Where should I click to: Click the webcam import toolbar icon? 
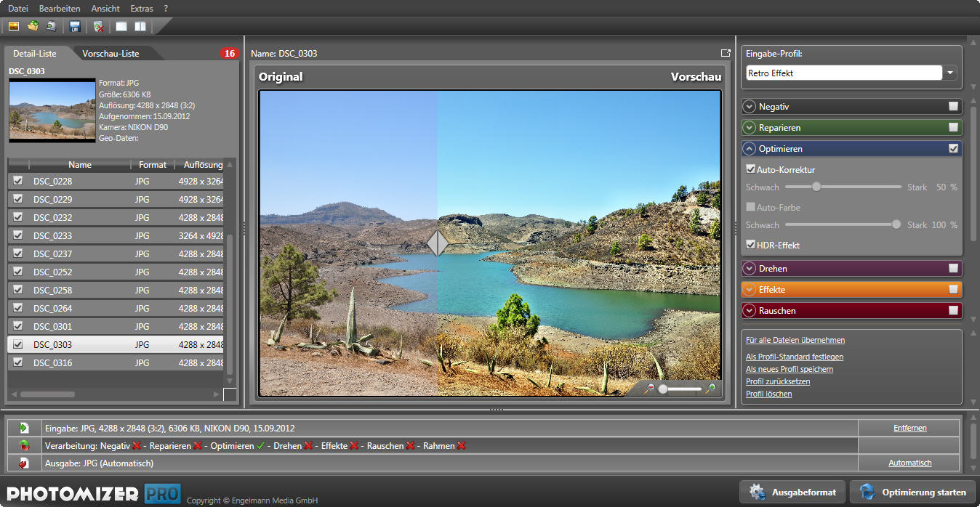coord(52,27)
